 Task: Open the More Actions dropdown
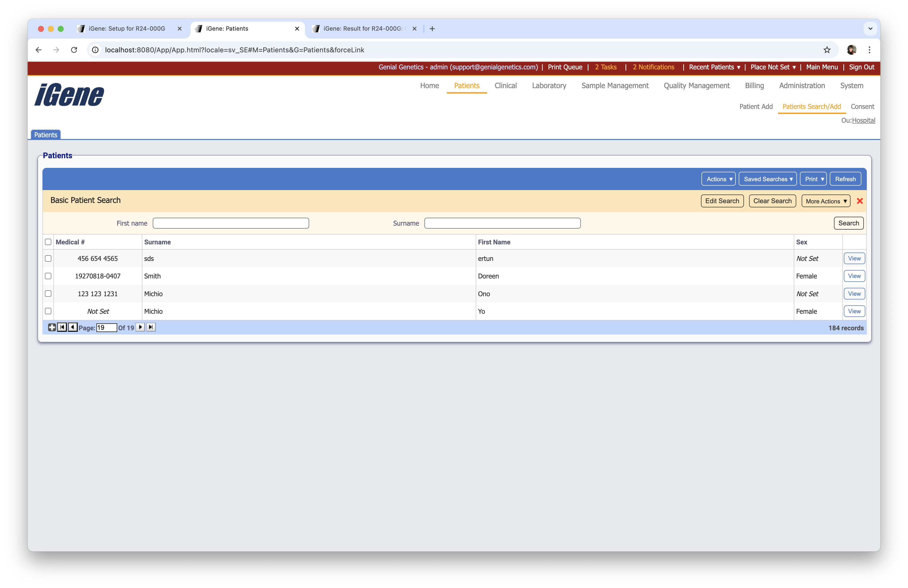826,201
